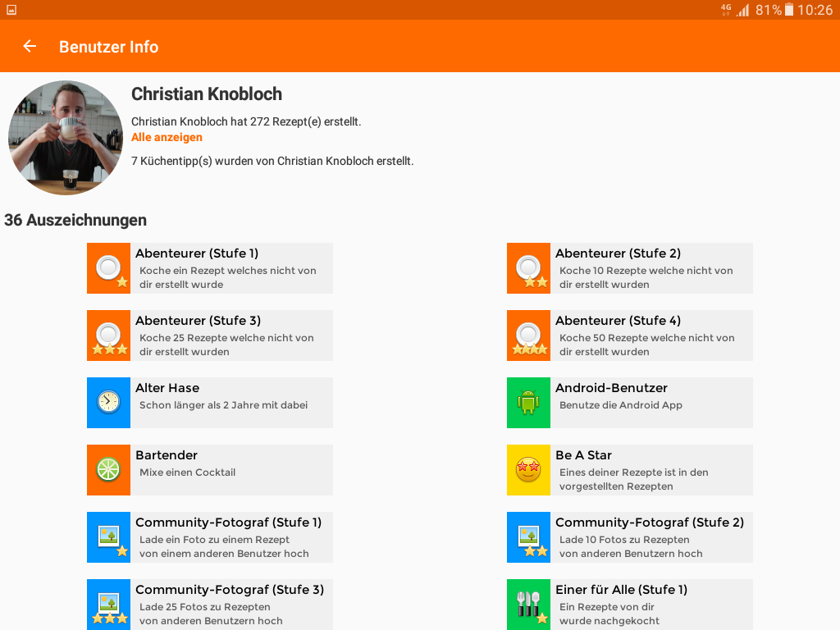The height and width of the screenshot is (630, 840).
Task: Tap the Benutzer Info header title
Action: coord(109,47)
